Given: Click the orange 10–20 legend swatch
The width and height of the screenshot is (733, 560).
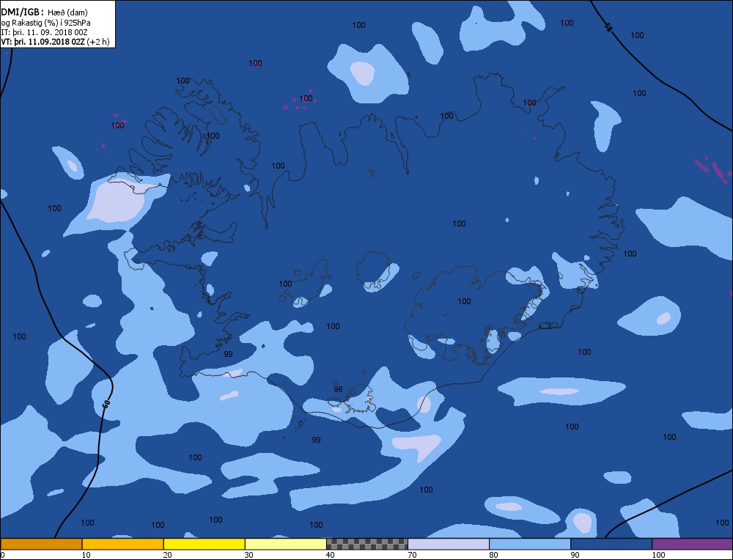Looking at the screenshot, I should click(122, 544).
